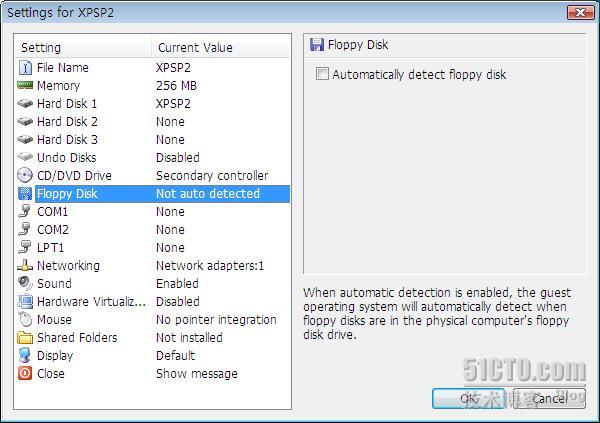Click the red Close power icon
Image resolution: width=600 pixels, height=423 pixels.
[x=25, y=373]
